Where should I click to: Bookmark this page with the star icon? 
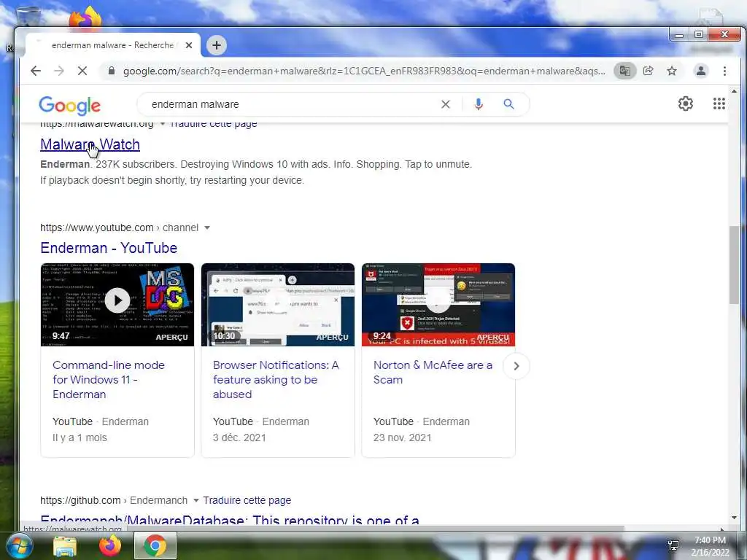(672, 71)
